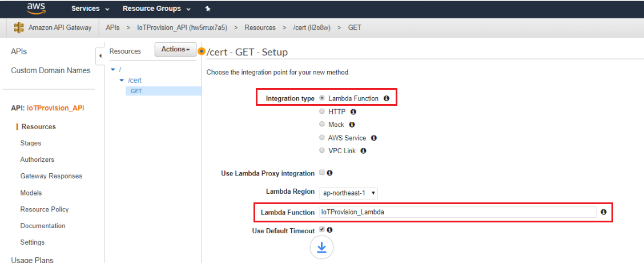Open the Lambda Region ap-northeast-1 dropdown
This screenshot has height=263, width=644.
(x=348, y=193)
